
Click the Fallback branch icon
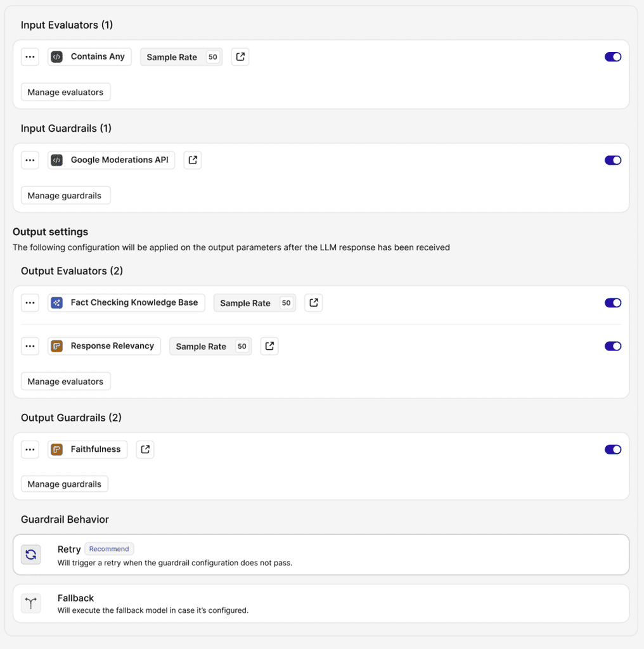31,603
